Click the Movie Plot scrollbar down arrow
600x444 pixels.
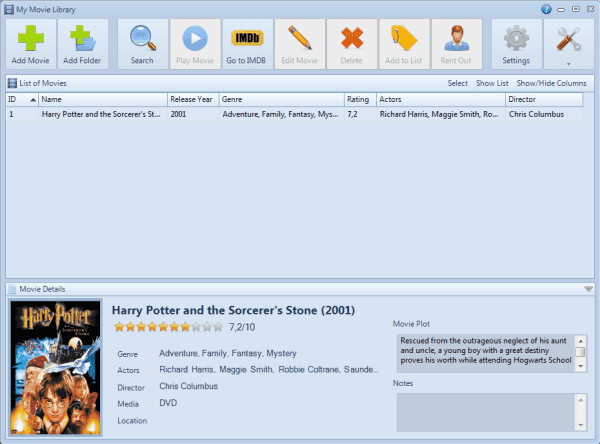581,367
